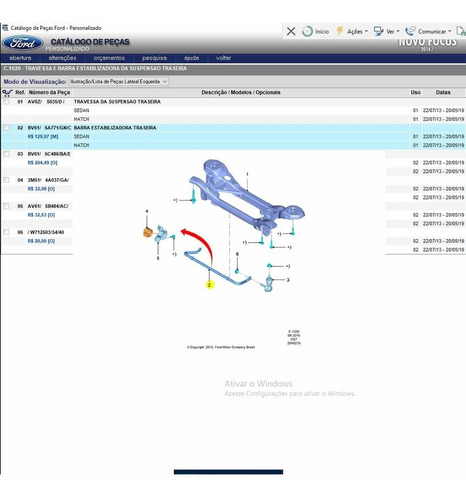466x500 pixels.
Task: Click the Ações lightning bolt icon
Action: 340,31
